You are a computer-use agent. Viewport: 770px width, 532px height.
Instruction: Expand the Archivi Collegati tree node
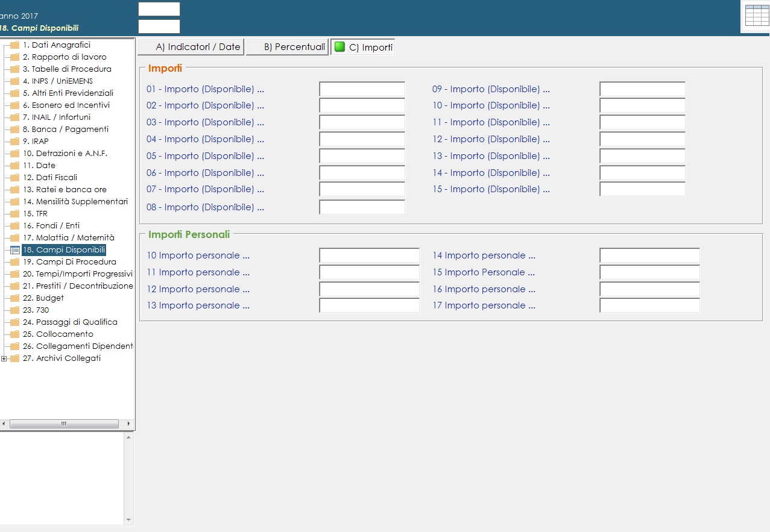pos(4,358)
